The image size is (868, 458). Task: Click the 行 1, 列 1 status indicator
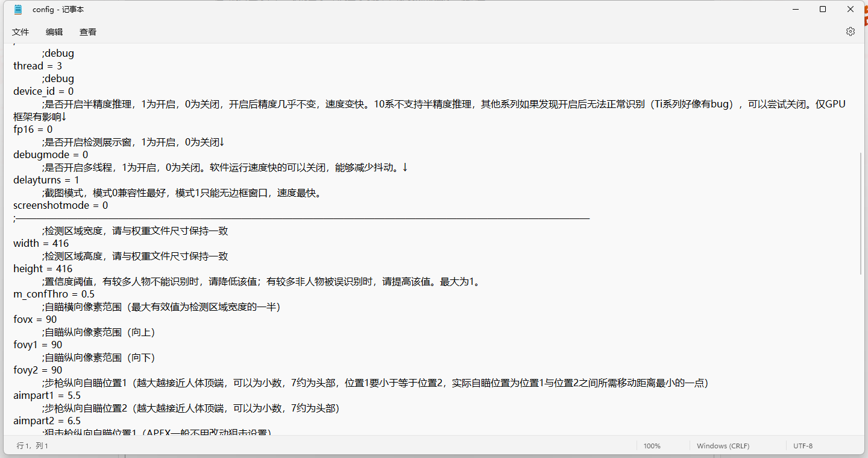33,446
